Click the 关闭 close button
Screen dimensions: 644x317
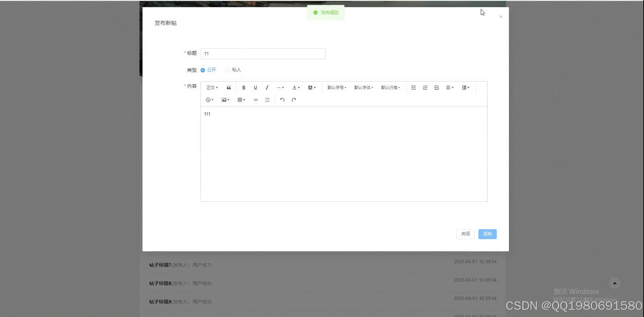tap(465, 234)
